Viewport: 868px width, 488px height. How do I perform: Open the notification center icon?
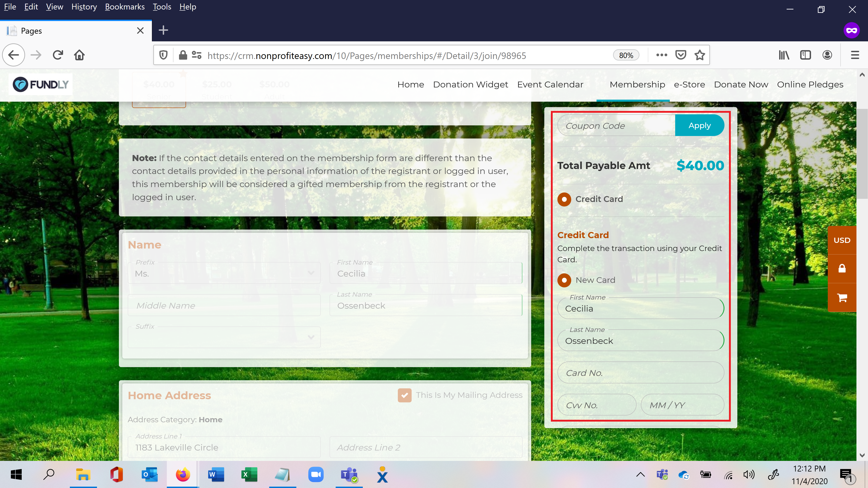coord(847,475)
